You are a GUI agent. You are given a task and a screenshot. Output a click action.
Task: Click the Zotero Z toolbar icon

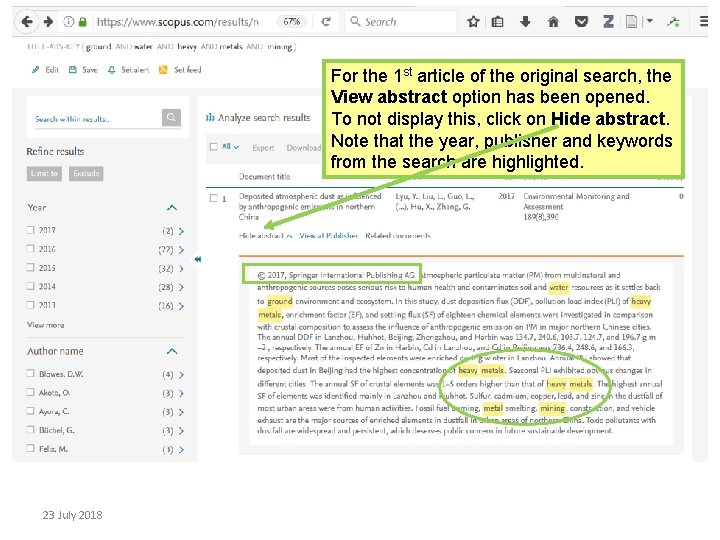608,22
